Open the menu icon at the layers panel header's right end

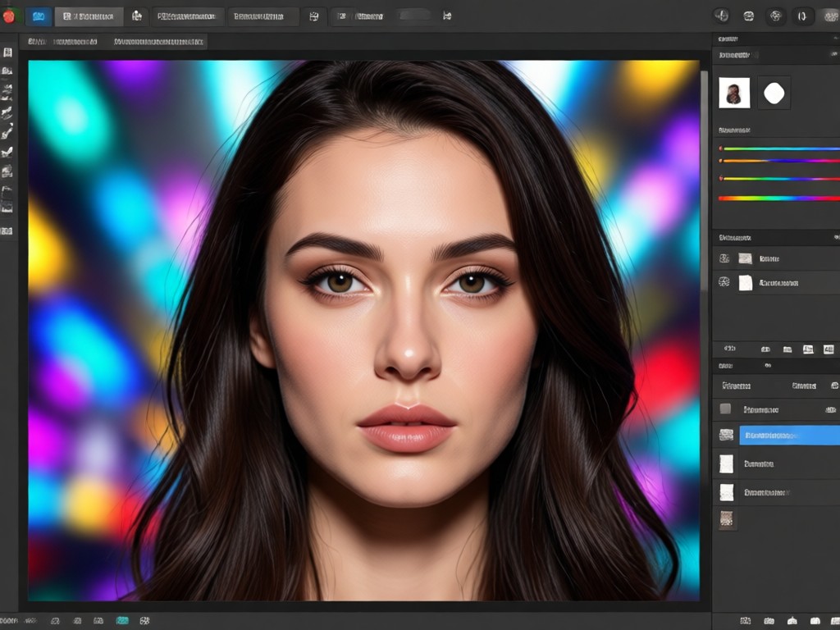(834, 386)
